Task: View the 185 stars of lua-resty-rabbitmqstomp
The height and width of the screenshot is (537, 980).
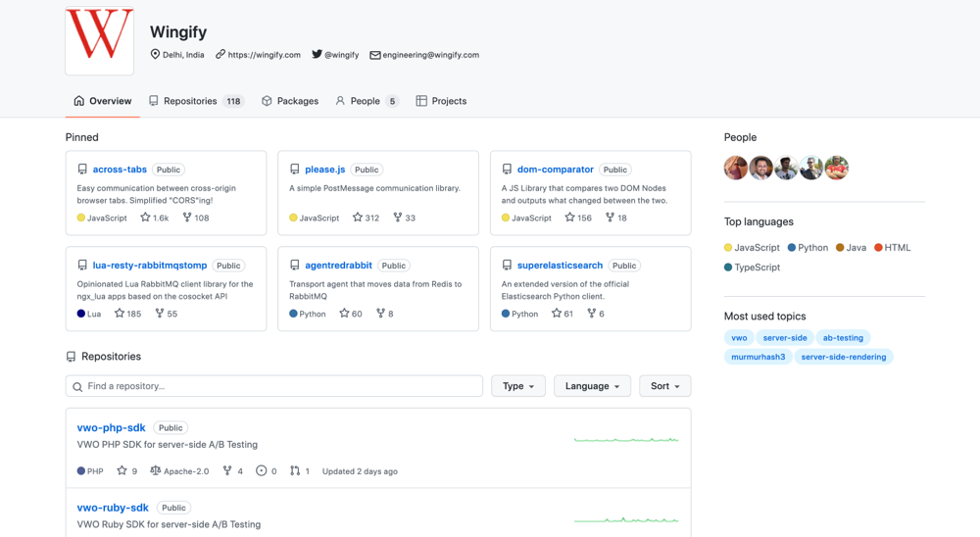Action: (x=127, y=314)
